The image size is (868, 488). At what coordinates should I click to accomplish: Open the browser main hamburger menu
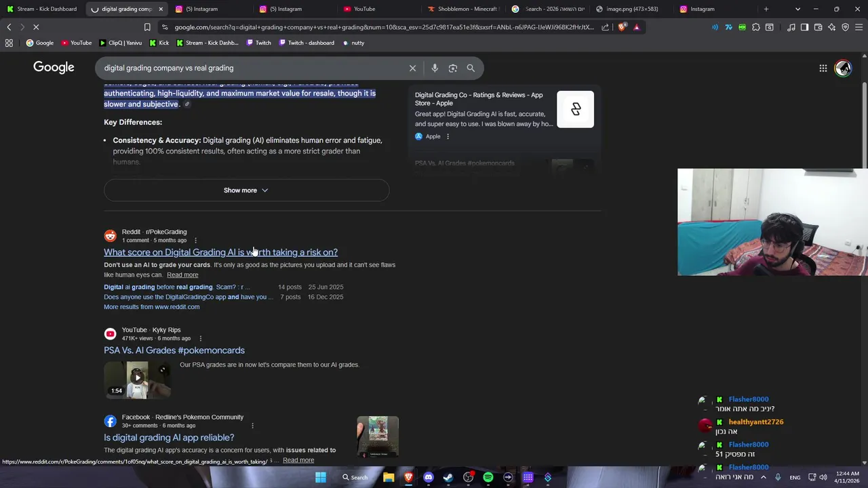click(859, 27)
